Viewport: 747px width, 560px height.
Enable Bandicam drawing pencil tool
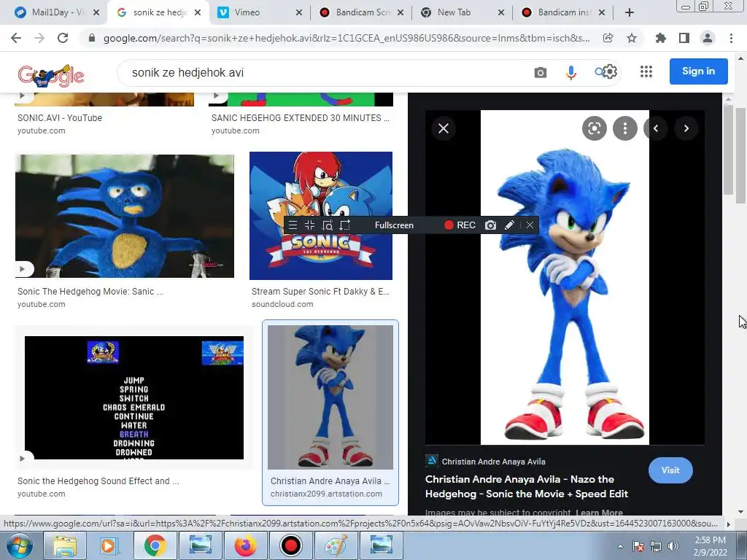click(x=509, y=225)
